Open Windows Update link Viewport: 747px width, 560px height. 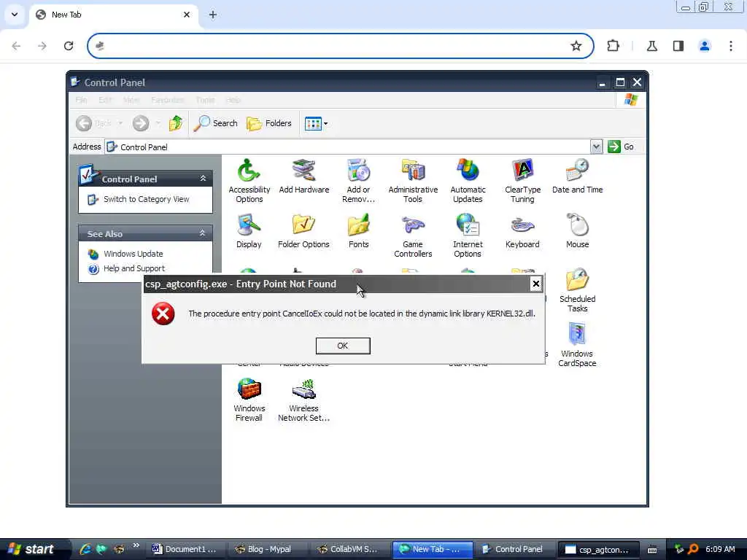click(133, 254)
